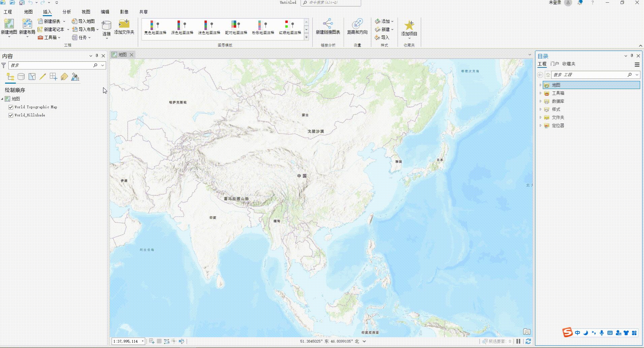This screenshot has height=348, width=644.
Task: Switch to the 分析 ribbon tab
Action: click(x=66, y=11)
